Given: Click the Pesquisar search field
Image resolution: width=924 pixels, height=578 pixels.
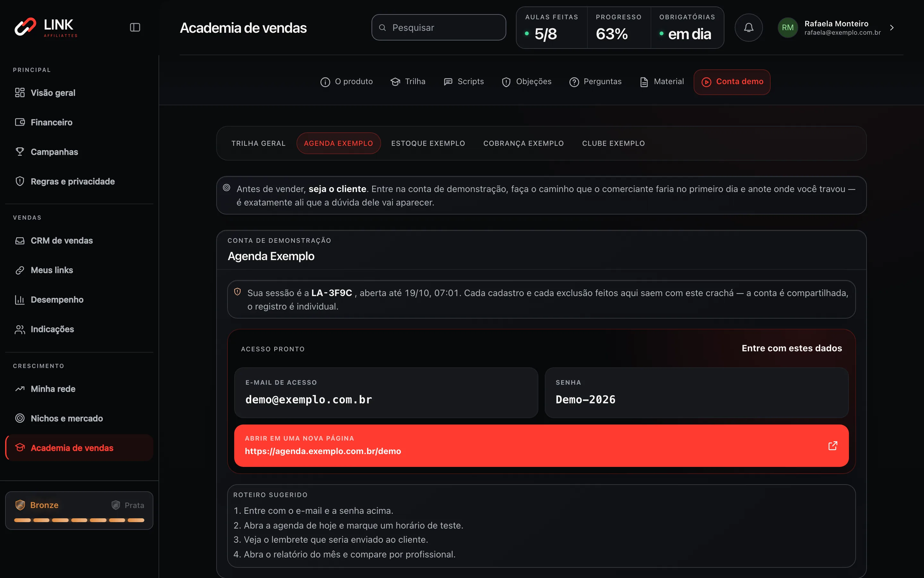Looking at the screenshot, I should pyautogui.click(x=439, y=28).
